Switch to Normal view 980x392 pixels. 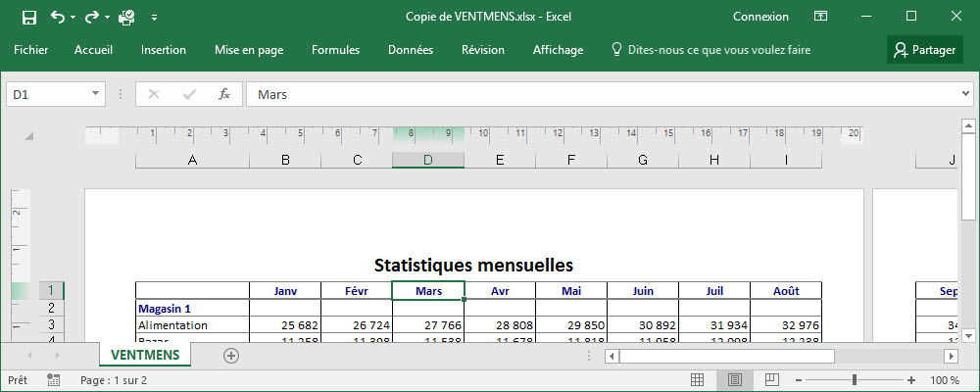click(698, 380)
